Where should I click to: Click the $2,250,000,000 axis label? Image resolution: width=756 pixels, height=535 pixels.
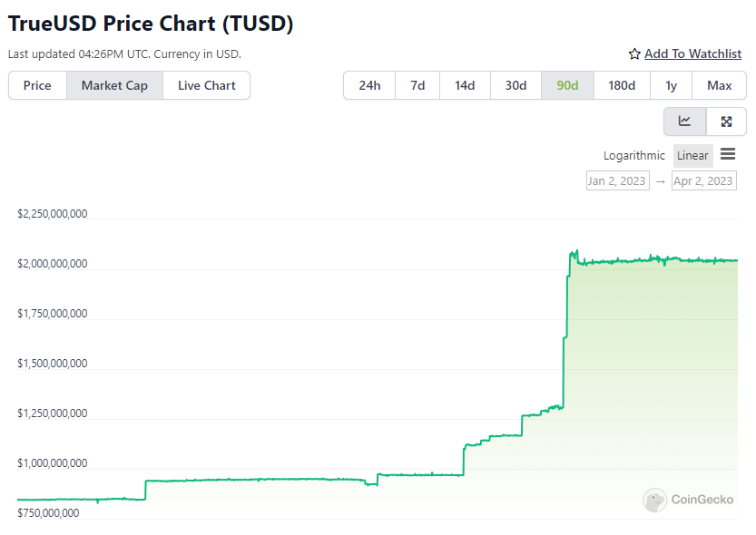53,214
